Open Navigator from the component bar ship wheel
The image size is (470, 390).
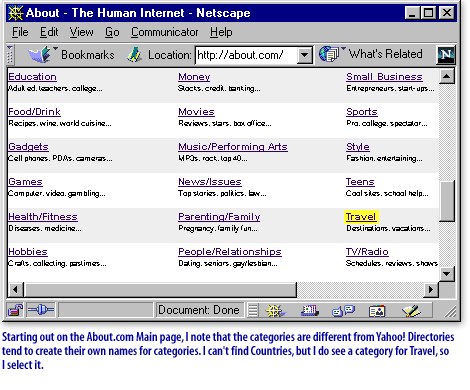tap(275, 311)
